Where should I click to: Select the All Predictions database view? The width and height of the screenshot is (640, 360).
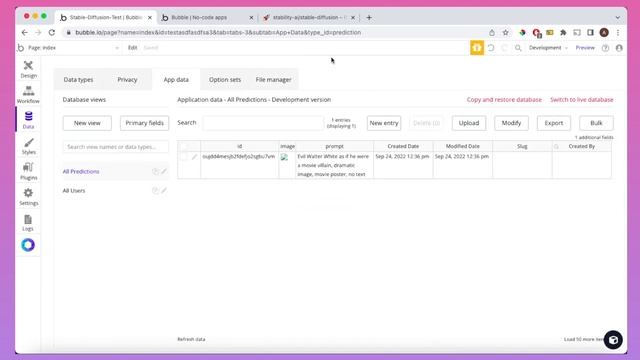click(81, 171)
